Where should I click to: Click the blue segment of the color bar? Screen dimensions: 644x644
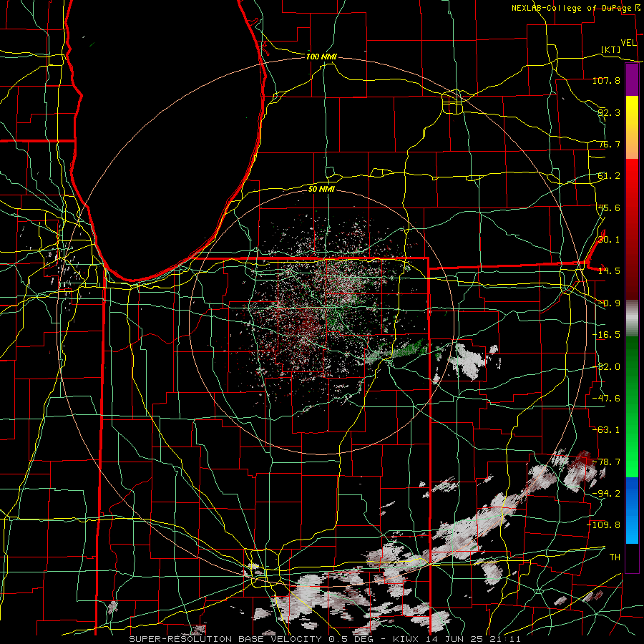(x=632, y=510)
